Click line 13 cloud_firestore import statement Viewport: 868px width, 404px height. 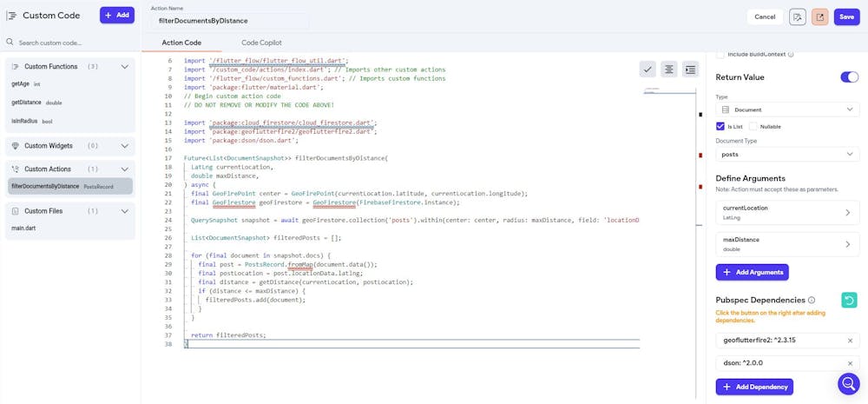[x=280, y=123]
